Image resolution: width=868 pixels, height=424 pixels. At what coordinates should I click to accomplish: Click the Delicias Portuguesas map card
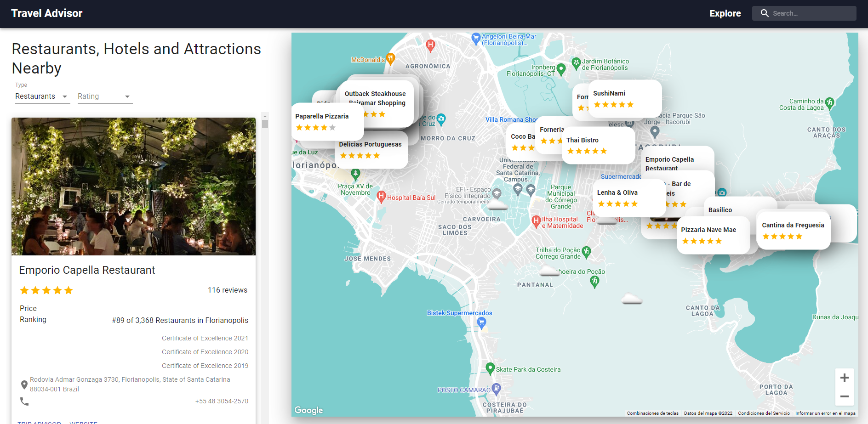tap(371, 150)
